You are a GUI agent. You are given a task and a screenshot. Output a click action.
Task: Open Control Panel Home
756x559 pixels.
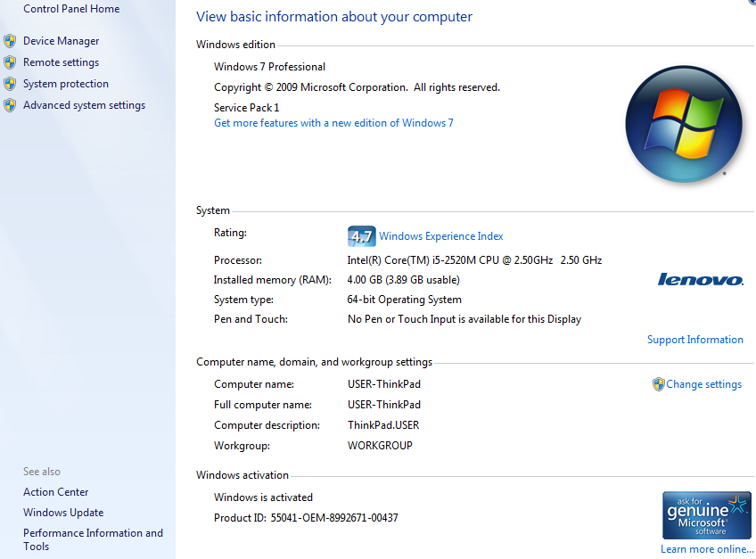pyautogui.click(x=71, y=9)
